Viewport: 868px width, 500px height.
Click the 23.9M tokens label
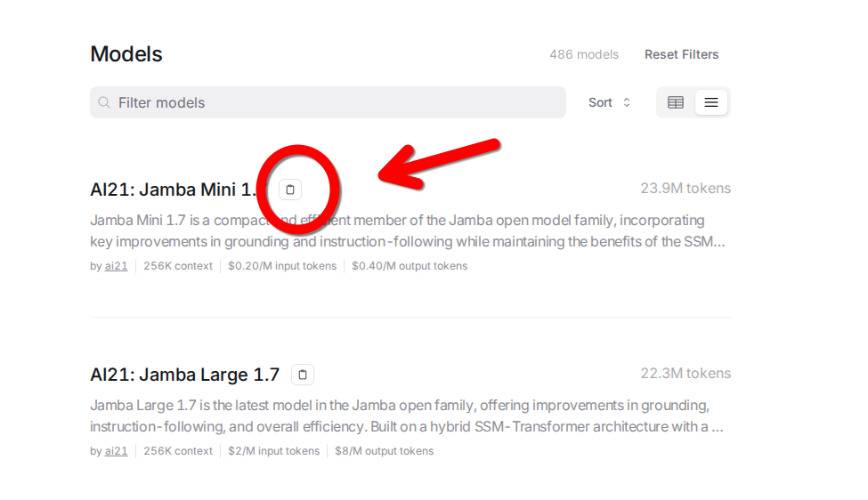pos(685,188)
